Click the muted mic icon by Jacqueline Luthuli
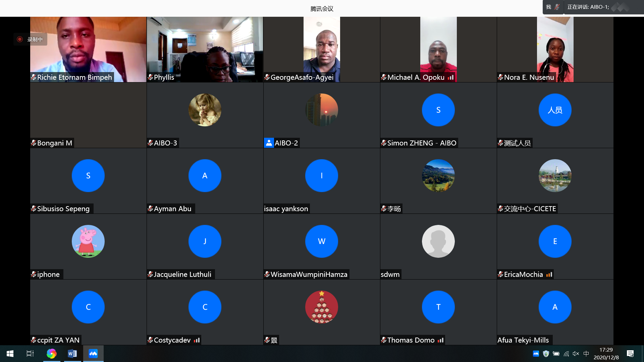Screen dimensions: 644x362 click(150, 274)
